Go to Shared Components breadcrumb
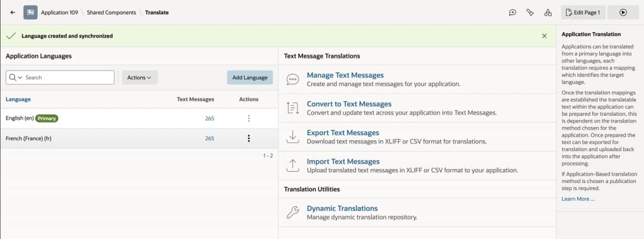Image resolution: width=644 pixels, height=239 pixels. (111, 13)
